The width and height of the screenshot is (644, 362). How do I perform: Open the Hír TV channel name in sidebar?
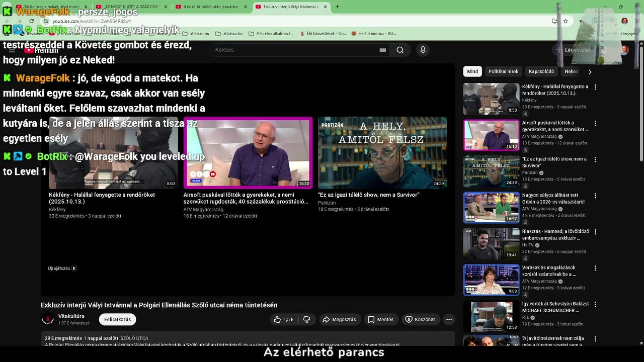528,245
